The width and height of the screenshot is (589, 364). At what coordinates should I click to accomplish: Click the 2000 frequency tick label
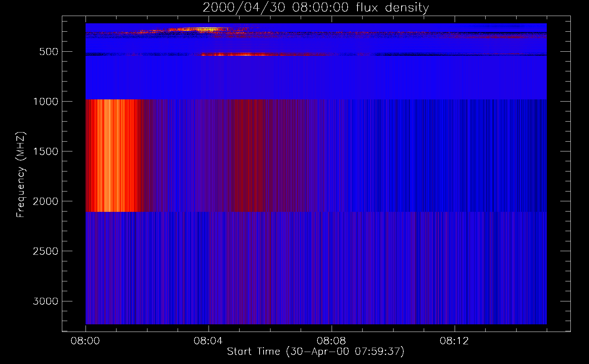coord(46,201)
